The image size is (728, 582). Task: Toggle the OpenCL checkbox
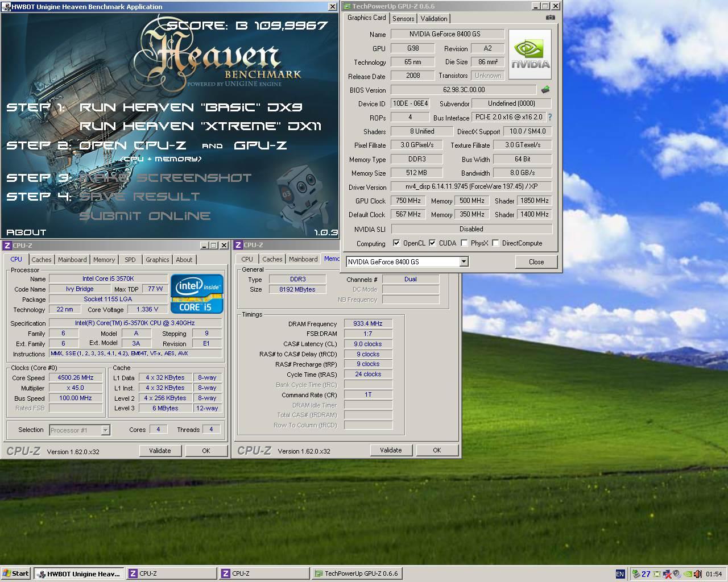coord(396,243)
